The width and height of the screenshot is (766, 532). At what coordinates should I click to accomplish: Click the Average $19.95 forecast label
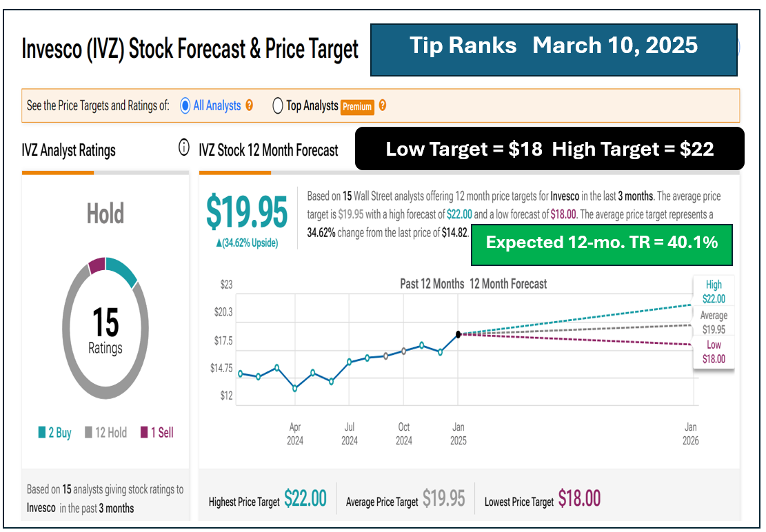pyautogui.click(x=714, y=323)
